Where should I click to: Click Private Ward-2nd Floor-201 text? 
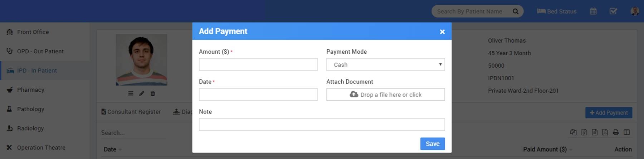[523, 91]
